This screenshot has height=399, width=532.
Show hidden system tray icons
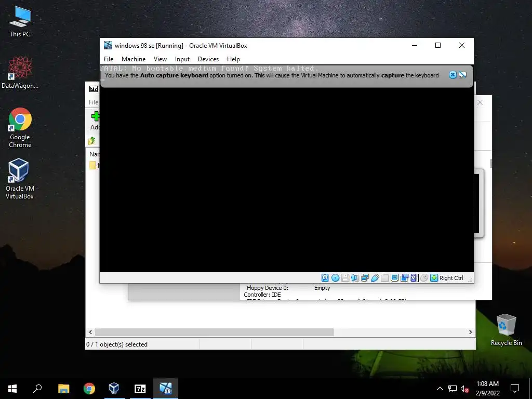[440, 389]
